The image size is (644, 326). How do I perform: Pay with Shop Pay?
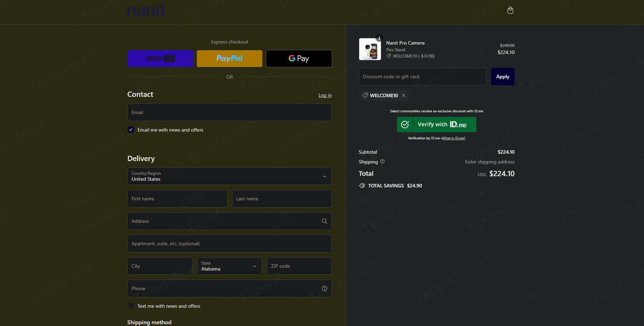tap(160, 59)
